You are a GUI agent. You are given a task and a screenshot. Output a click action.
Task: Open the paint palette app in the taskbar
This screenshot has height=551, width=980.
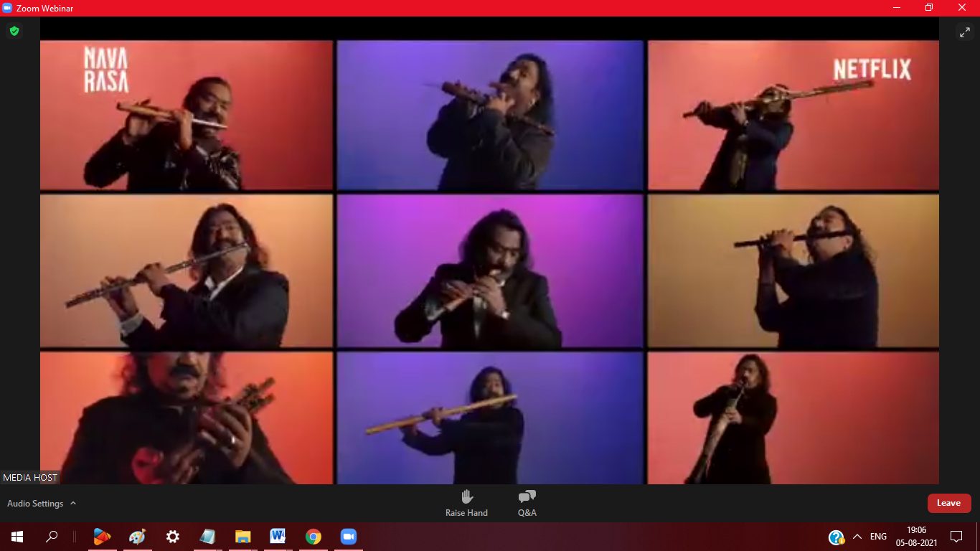tap(137, 537)
